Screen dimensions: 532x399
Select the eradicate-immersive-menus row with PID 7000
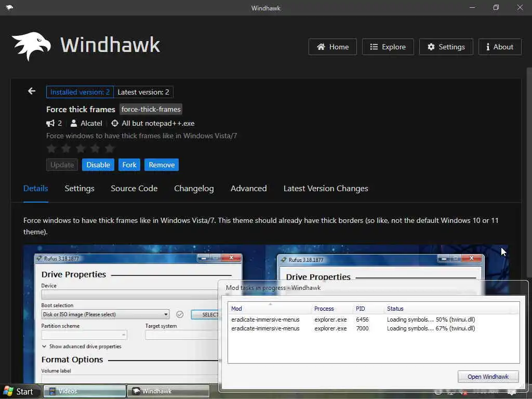373,328
